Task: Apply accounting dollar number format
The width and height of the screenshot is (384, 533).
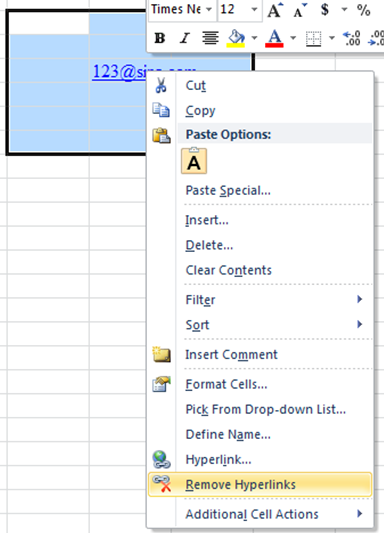Action: coord(325,10)
